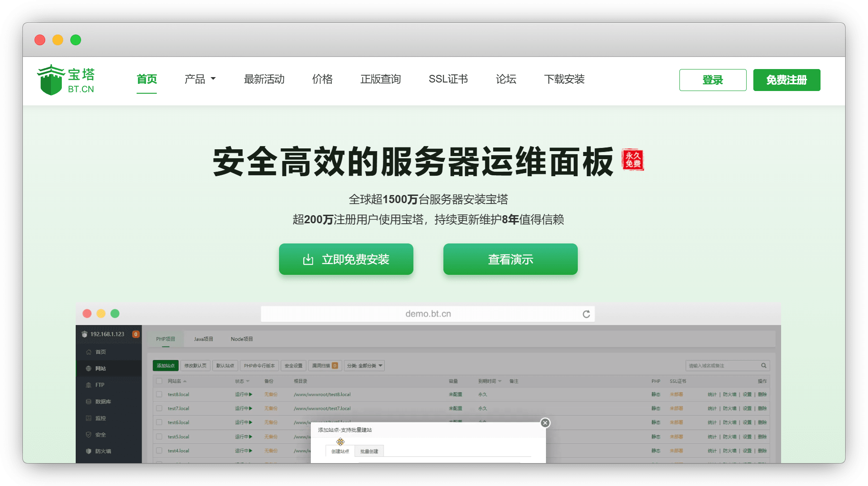
Task: Click the 免费注册 button
Action: pos(786,80)
